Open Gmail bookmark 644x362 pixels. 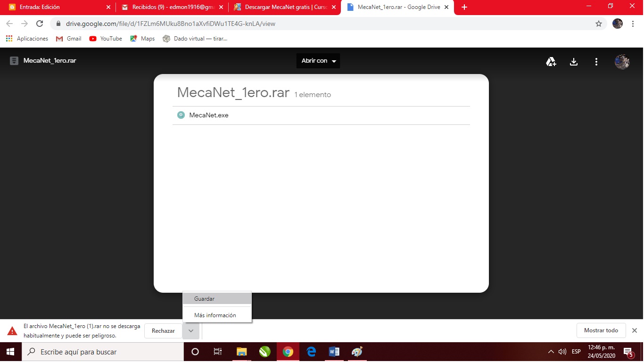(69, 39)
